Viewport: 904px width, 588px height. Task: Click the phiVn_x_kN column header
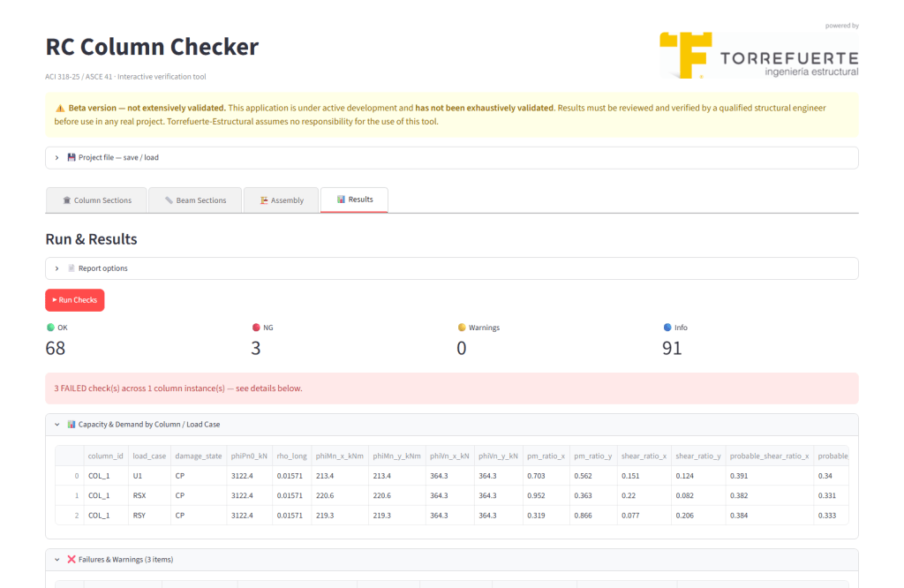pyautogui.click(x=449, y=456)
